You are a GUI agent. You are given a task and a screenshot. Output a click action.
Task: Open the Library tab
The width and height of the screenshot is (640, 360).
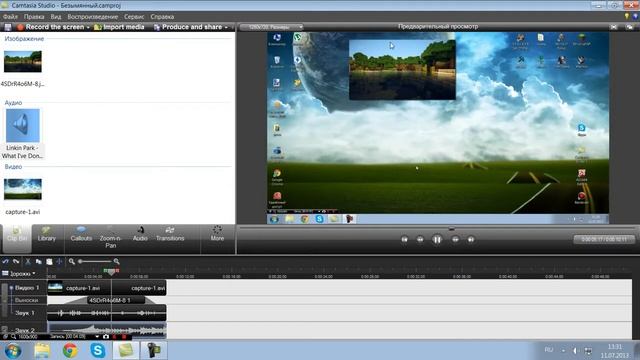47,235
